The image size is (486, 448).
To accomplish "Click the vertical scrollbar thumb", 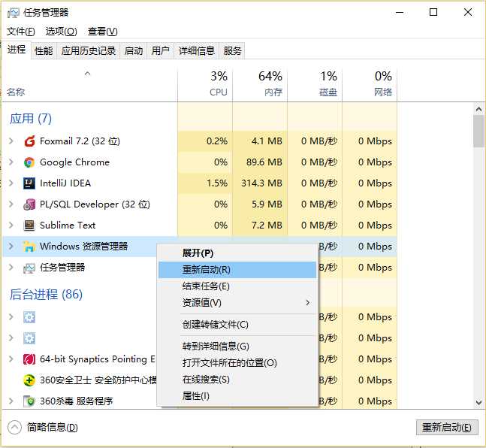I will pyautogui.click(x=478, y=132).
